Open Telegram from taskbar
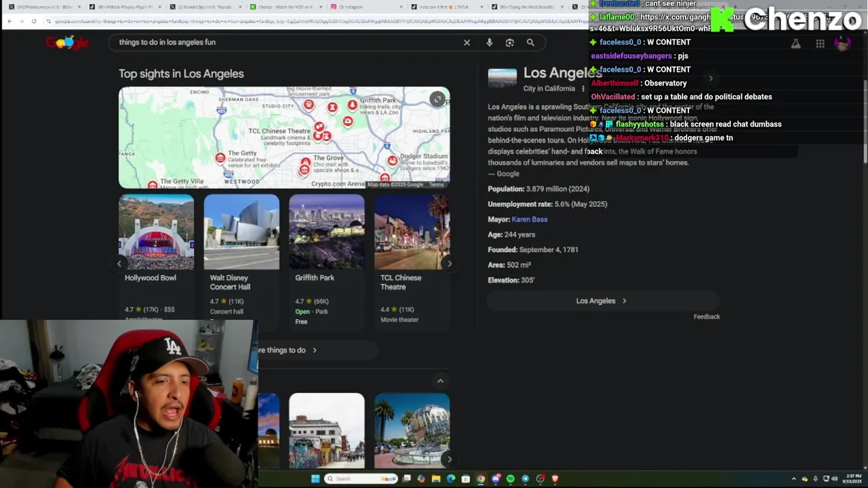Viewport: 868px width, 488px height. coord(526,479)
